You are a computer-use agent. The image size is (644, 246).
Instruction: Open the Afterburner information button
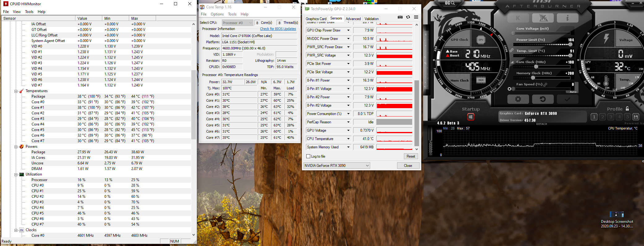click(567, 18)
